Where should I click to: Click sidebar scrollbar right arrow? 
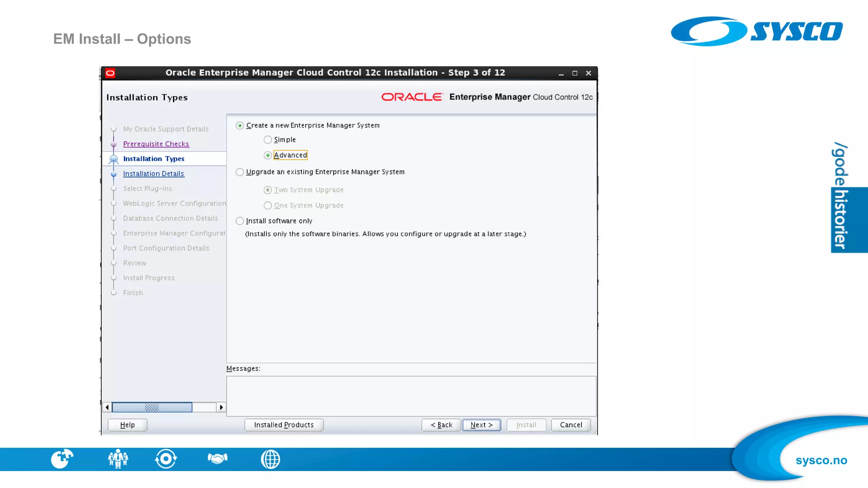(221, 408)
